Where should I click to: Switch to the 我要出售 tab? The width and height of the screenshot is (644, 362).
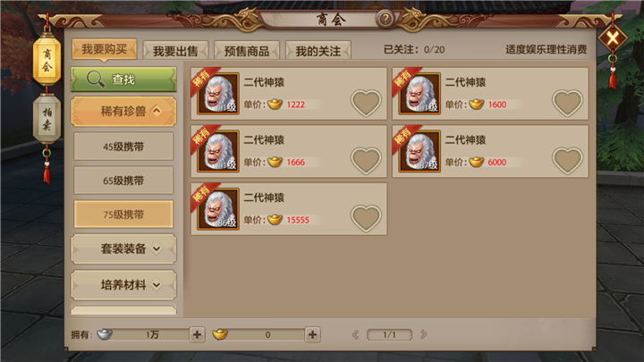point(175,50)
